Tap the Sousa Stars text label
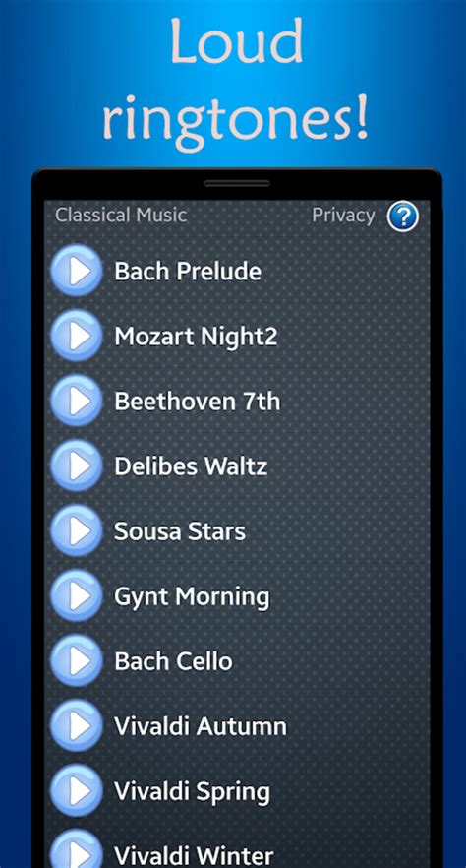Viewport: 466px width, 868px height. pos(180,531)
